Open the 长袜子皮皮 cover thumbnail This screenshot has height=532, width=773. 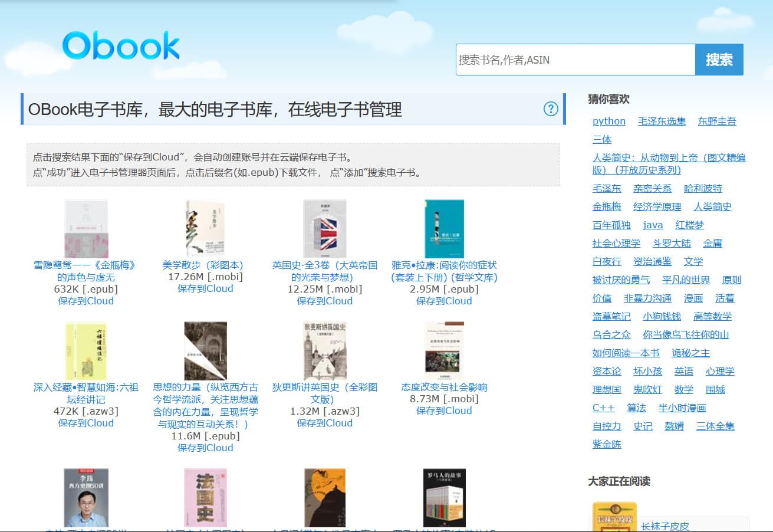(614, 517)
